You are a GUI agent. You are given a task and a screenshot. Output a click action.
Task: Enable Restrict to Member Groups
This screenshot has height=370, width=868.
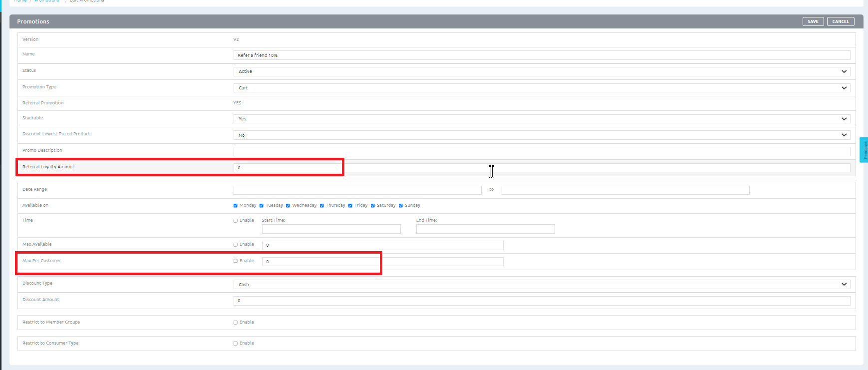(236, 323)
